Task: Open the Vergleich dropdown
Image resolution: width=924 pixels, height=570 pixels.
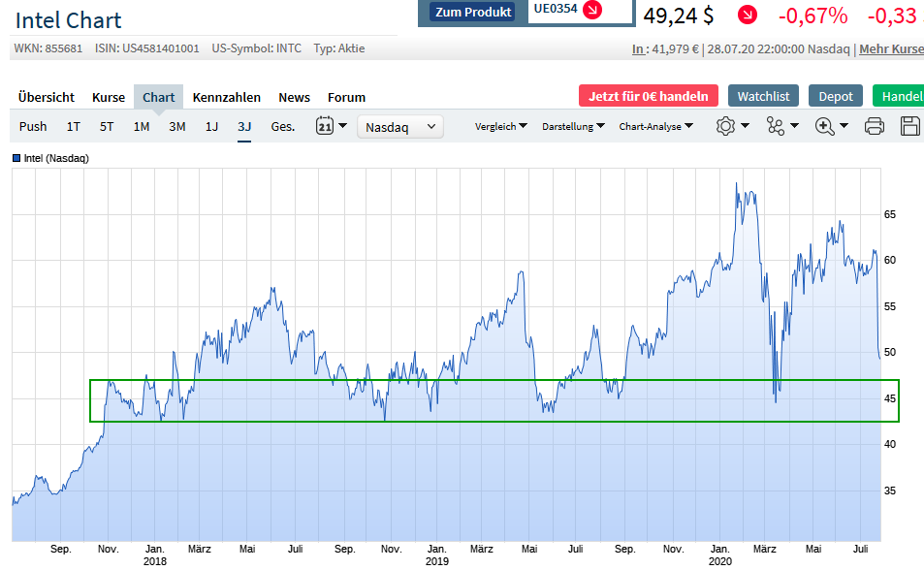Action: point(501,126)
